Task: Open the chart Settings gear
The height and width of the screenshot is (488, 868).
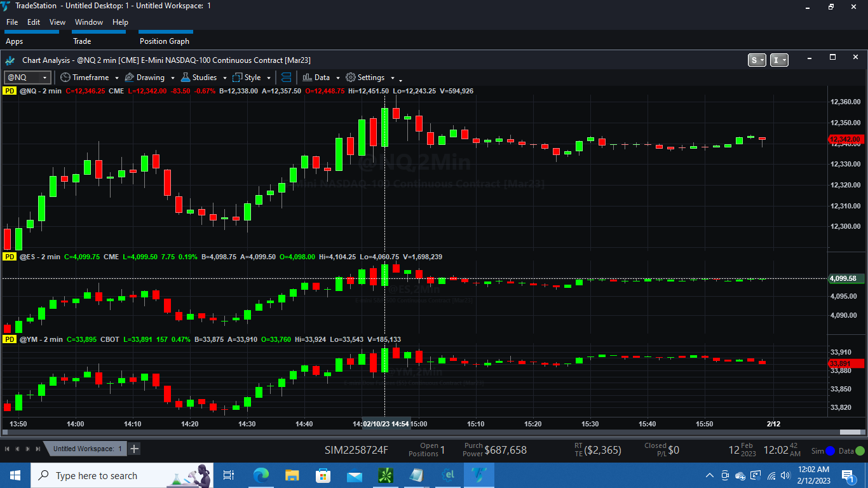Action: coord(365,78)
